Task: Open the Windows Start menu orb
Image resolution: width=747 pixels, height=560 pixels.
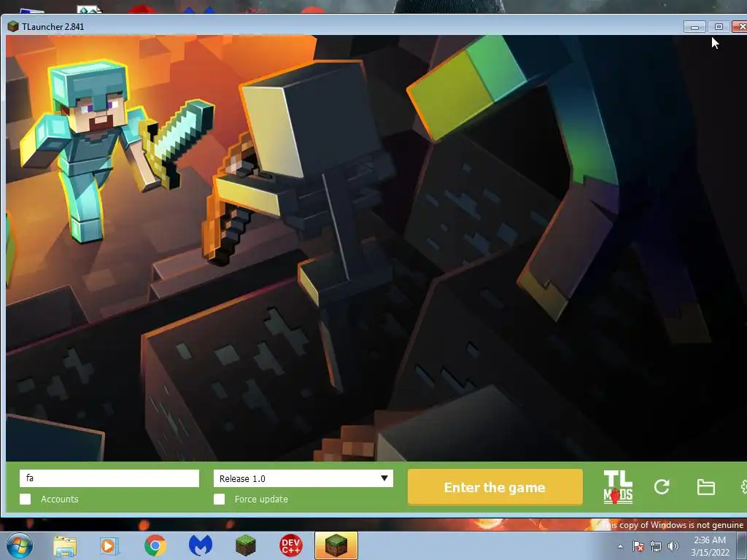Action: tap(20, 545)
